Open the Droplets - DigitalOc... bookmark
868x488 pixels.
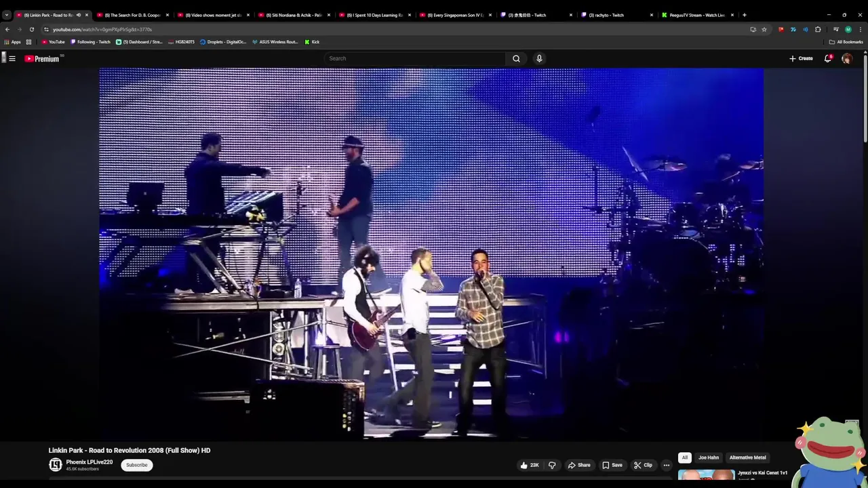(223, 42)
